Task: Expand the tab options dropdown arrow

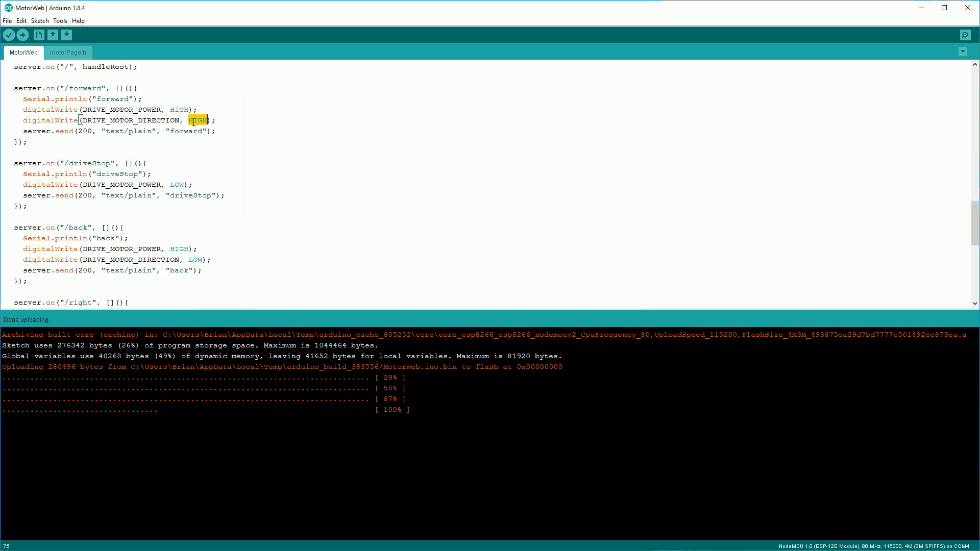Action: point(963,52)
